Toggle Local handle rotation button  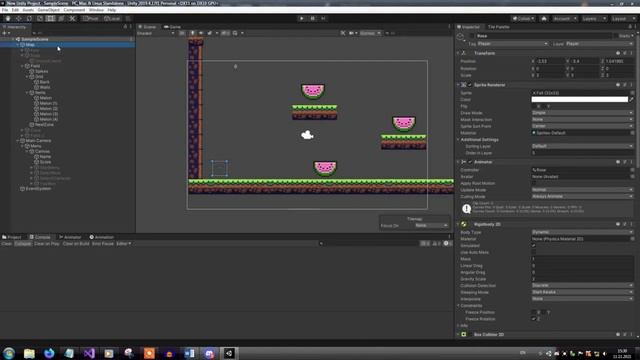tap(112, 18)
